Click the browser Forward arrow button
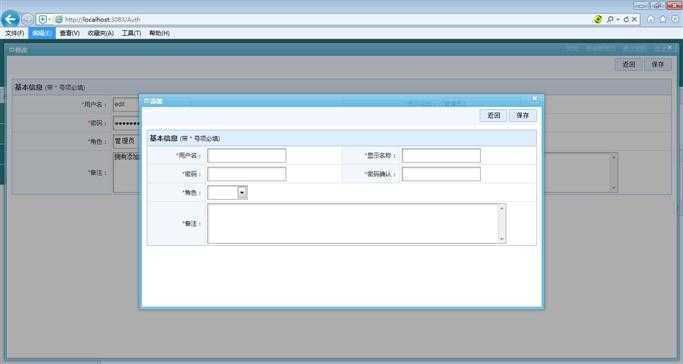Viewport: 683px width, 364px height. 27,19
